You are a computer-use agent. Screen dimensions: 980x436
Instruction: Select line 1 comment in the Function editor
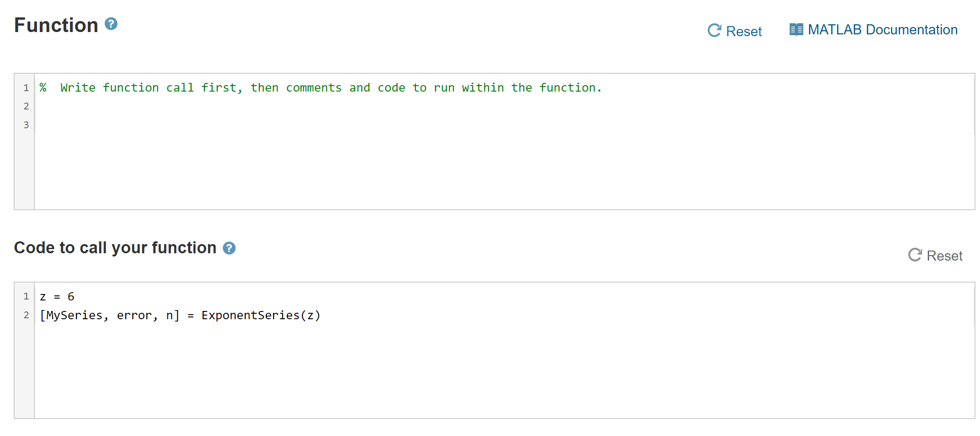[320, 87]
